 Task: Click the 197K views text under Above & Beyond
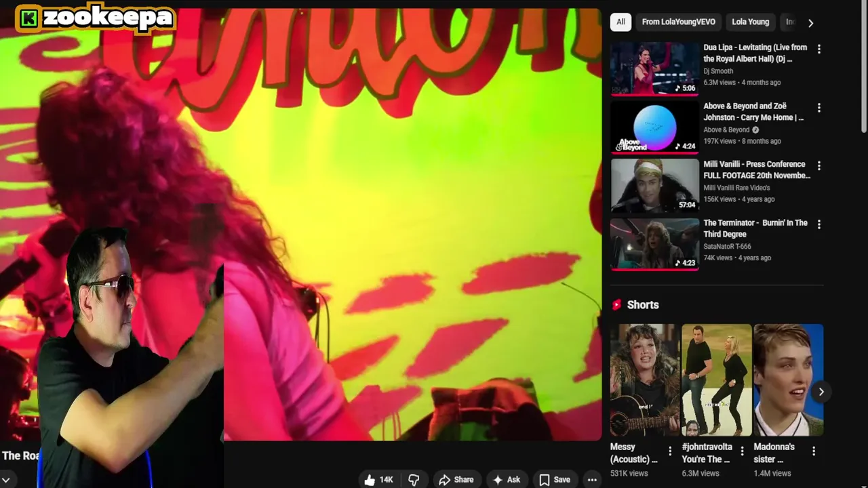(719, 141)
